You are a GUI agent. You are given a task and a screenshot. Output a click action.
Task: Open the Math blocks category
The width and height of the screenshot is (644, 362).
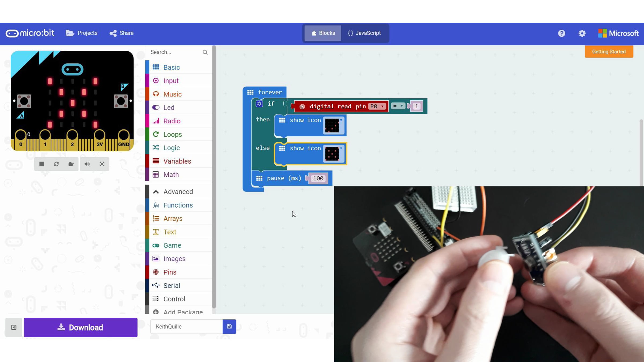tap(179, 174)
